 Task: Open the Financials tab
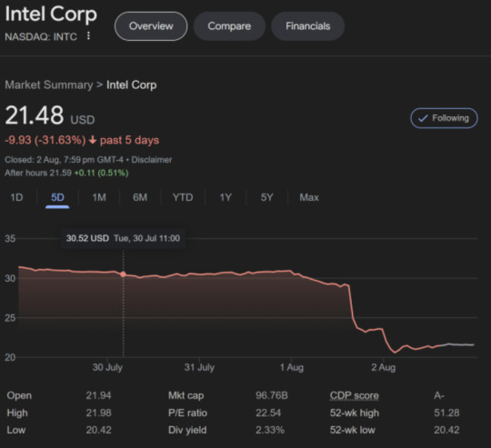pyautogui.click(x=308, y=26)
